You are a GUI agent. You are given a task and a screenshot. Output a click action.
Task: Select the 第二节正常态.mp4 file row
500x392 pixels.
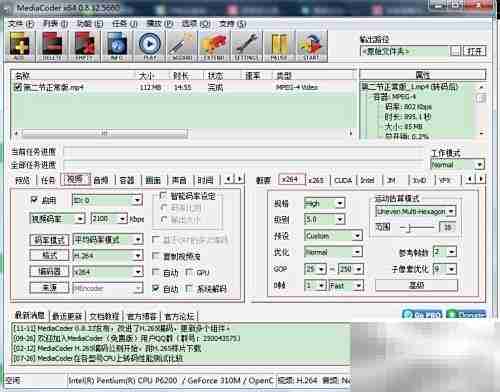183,87
